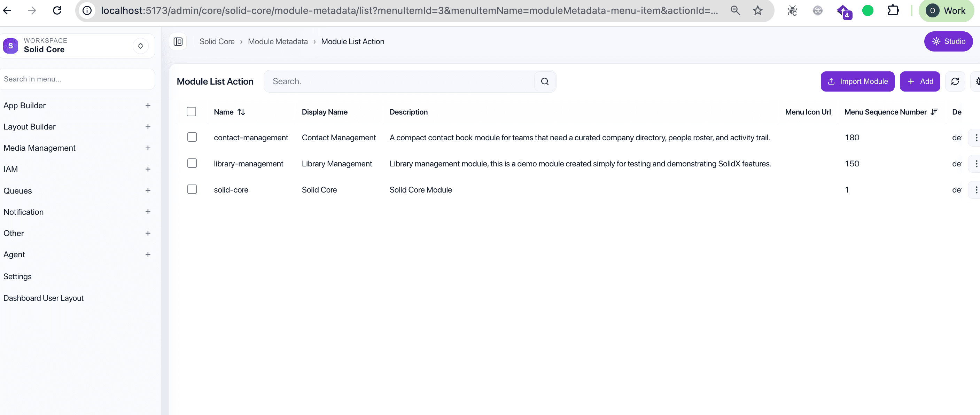
Task: Open the Extensions puzzle icon
Action: tap(893, 10)
